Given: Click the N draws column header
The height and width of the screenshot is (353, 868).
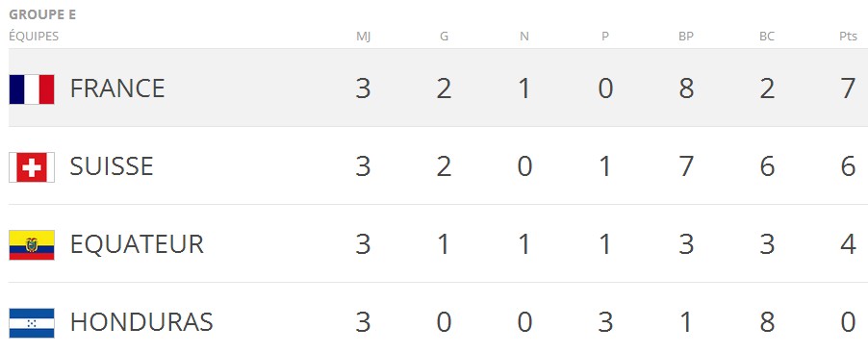Looking at the screenshot, I should click(524, 37).
